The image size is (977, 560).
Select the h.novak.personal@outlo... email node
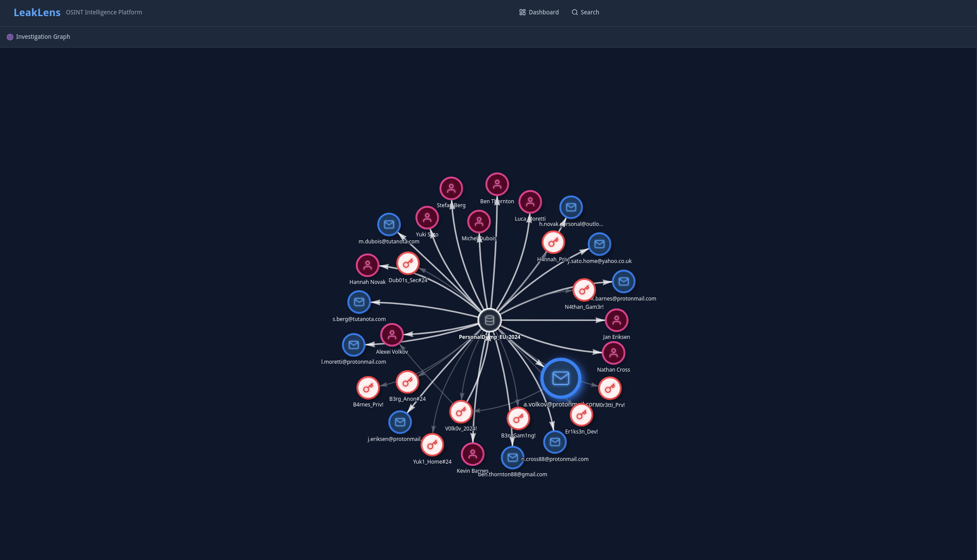pos(571,207)
